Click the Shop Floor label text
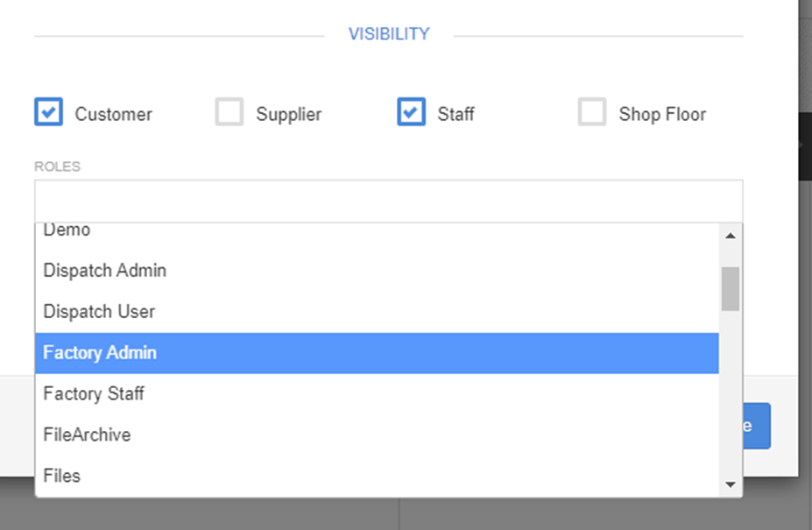812x530 pixels. click(x=661, y=115)
